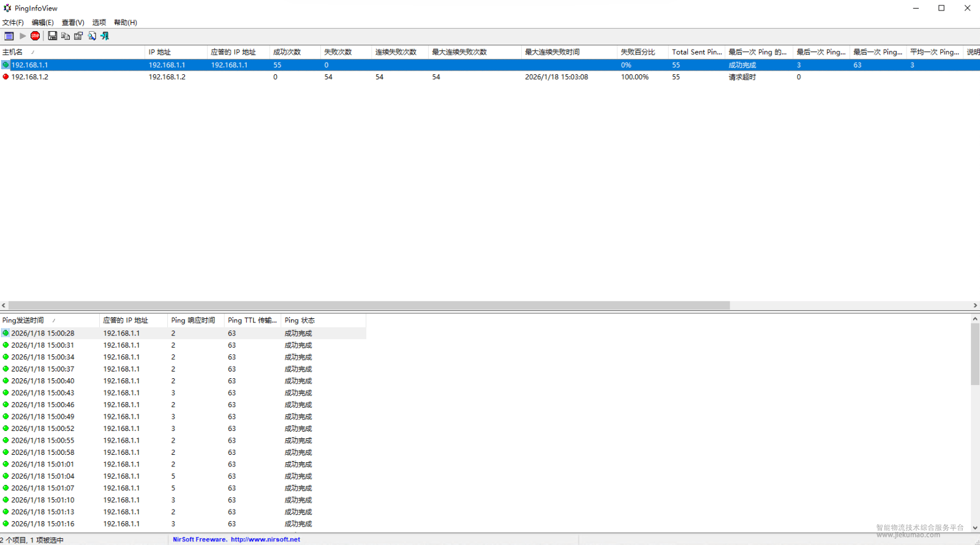Screen dimensions: 980x545
Task: Click the Find magnifier icon
Action: 92,36
